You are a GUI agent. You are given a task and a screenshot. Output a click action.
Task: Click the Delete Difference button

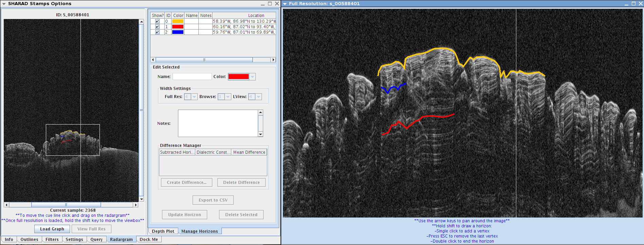(x=241, y=183)
